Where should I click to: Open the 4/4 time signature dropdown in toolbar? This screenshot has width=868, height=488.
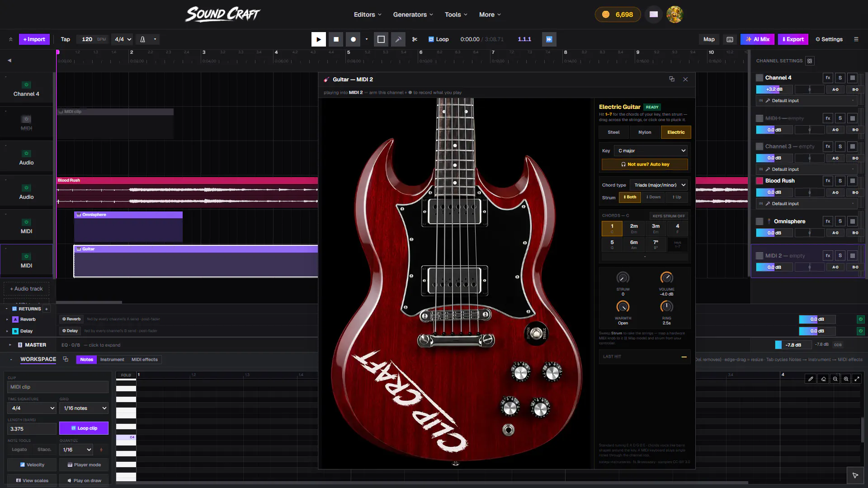tap(123, 39)
